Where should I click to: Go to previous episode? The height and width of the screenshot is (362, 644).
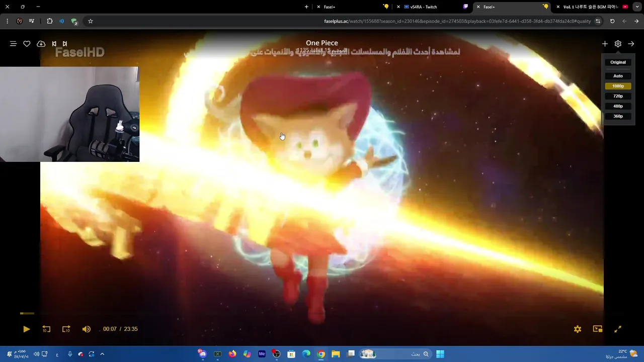click(x=54, y=44)
